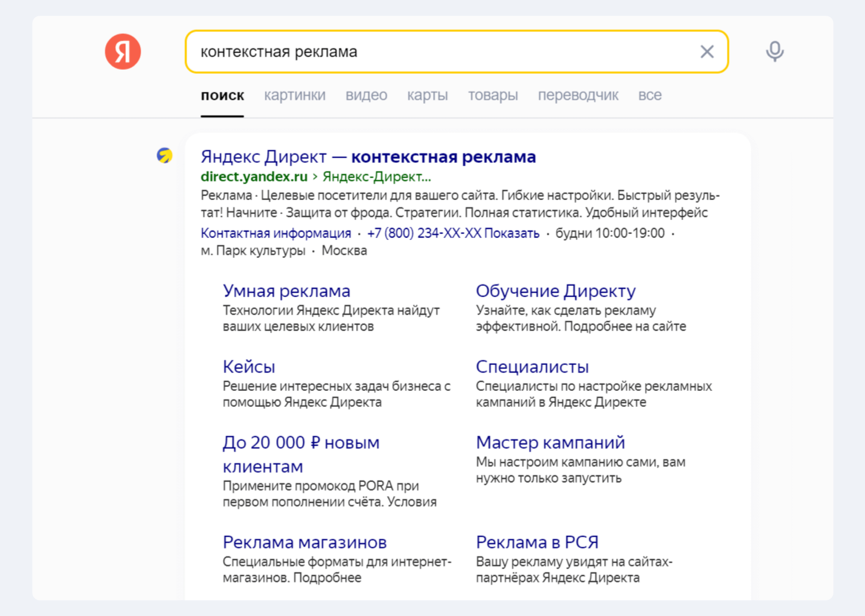Click the red Yandex logo

coord(123,52)
